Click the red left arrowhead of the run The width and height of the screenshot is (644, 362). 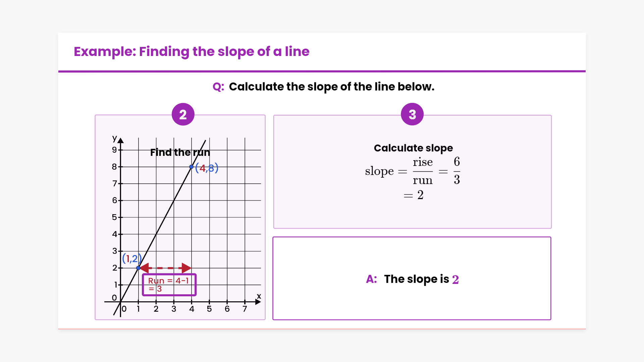click(x=144, y=268)
